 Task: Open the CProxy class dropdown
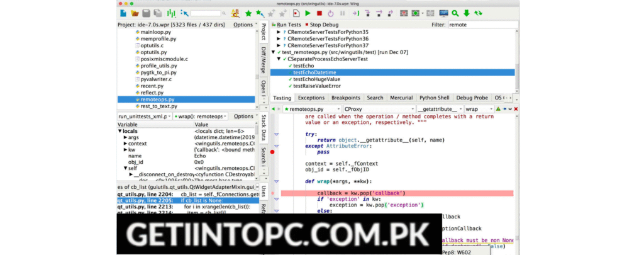click(x=378, y=109)
